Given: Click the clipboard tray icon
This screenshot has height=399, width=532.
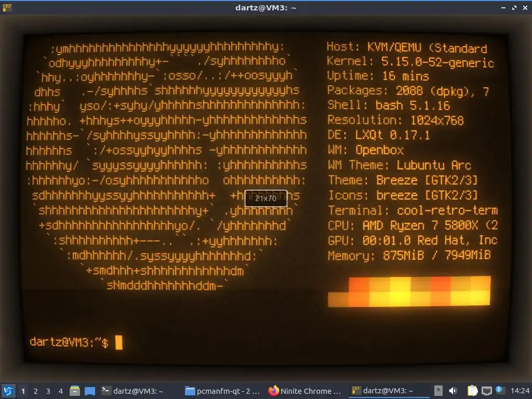Looking at the screenshot, I should (x=472, y=391).
